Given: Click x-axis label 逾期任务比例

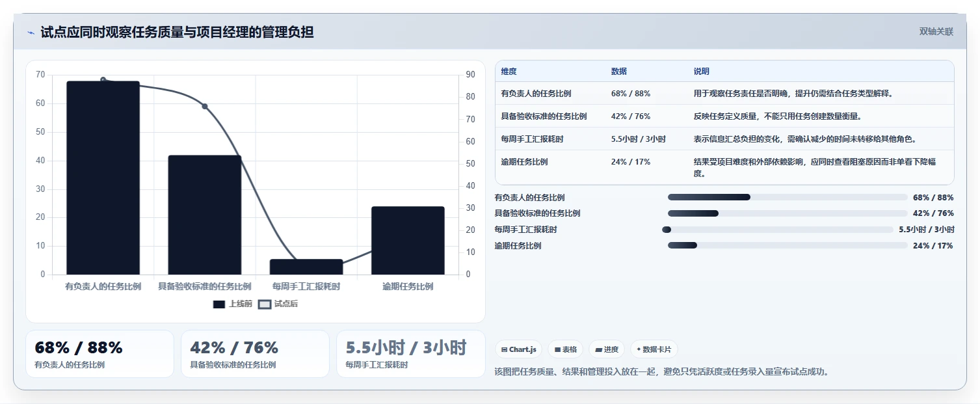Looking at the screenshot, I should [408, 286].
